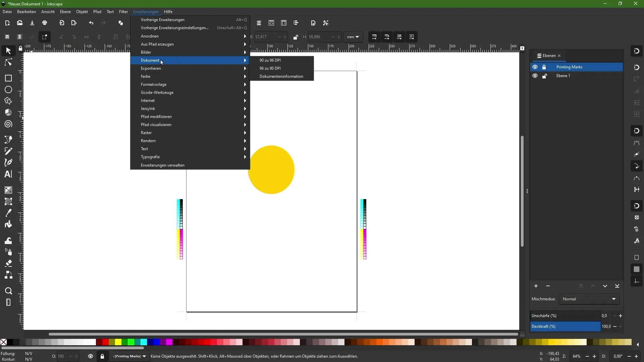
Task: Click Dokumenteninformation menu entry
Action: coord(281,76)
